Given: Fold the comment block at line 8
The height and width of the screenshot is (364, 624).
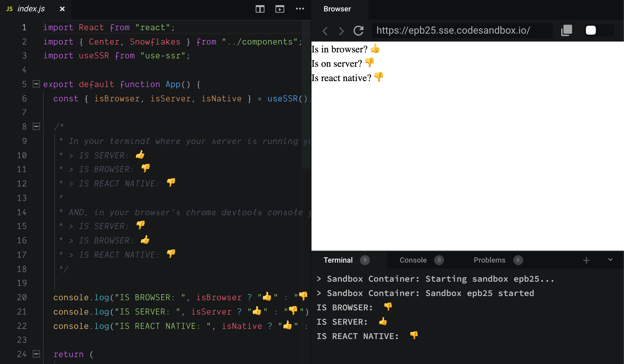Looking at the screenshot, I should pos(36,127).
